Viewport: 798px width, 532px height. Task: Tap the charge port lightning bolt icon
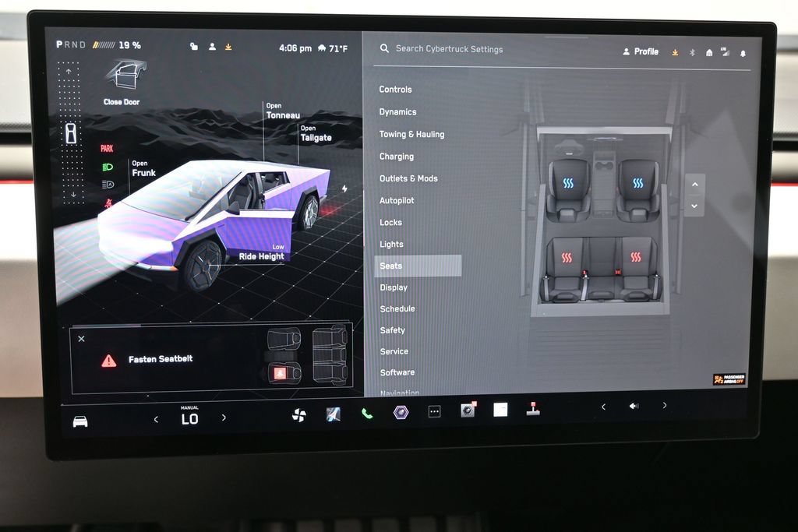click(x=344, y=188)
